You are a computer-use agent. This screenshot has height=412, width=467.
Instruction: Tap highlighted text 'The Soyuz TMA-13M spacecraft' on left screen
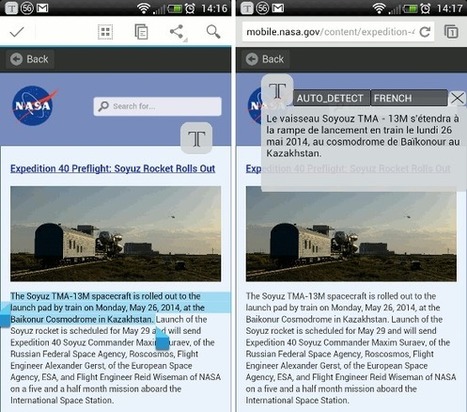[71, 296]
